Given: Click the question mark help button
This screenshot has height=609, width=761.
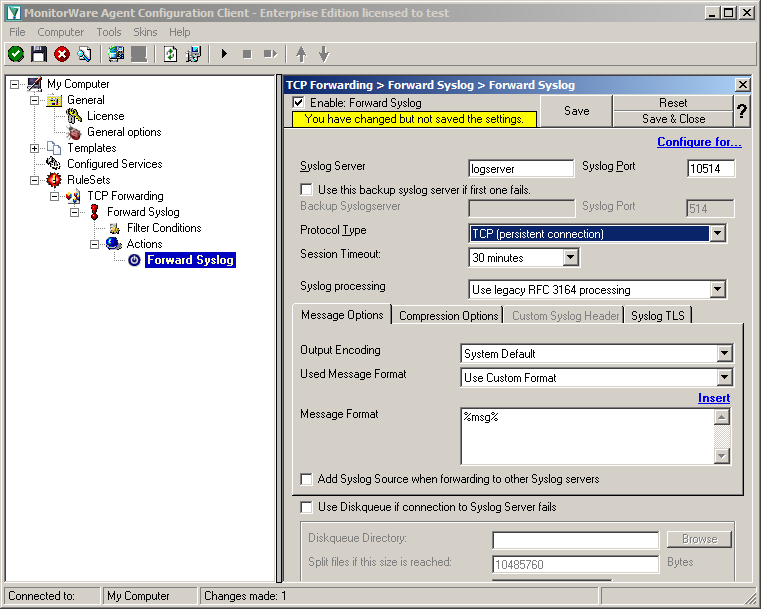Looking at the screenshot, I should coord(742,111).
